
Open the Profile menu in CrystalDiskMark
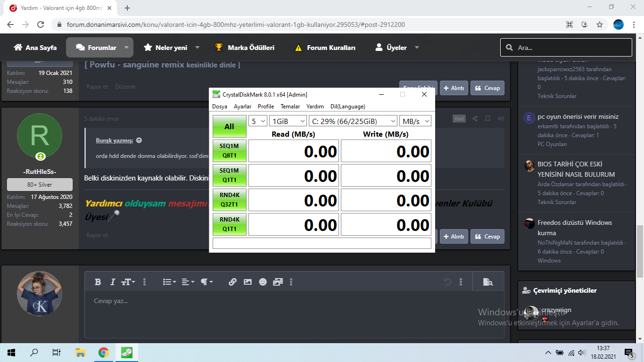(266, 107)
